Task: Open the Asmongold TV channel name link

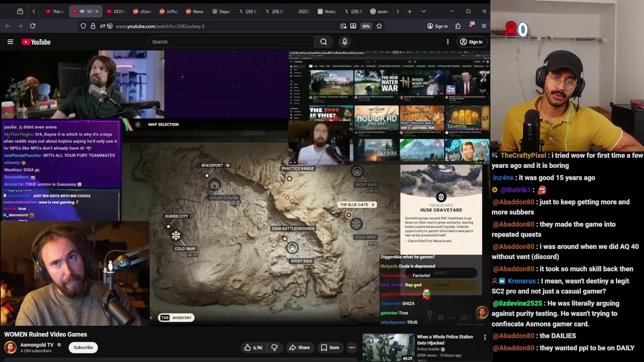Action: pyautogui.click(x=37, y=345)
